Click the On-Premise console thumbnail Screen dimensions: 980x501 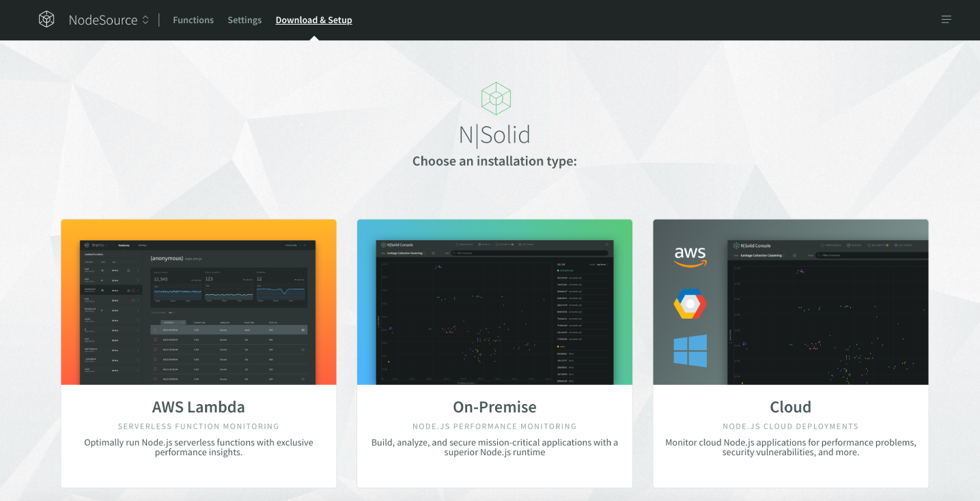pyautogui.click(x=494, y=302)
